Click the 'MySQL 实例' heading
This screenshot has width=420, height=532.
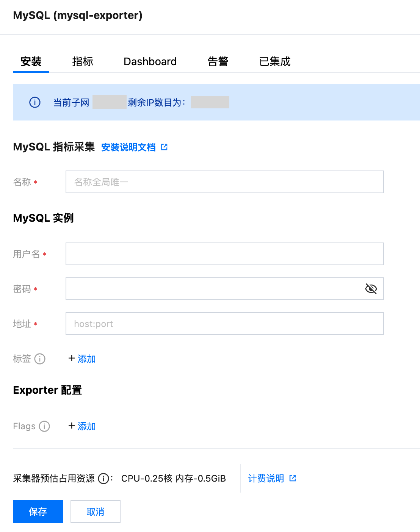pyautogui.click(x=43, y=218)
